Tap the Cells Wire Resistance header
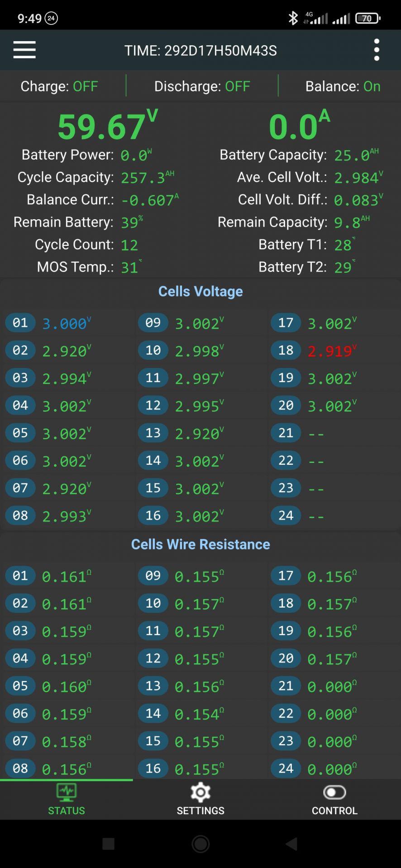401x868 pixels. [x=200, y=544]
